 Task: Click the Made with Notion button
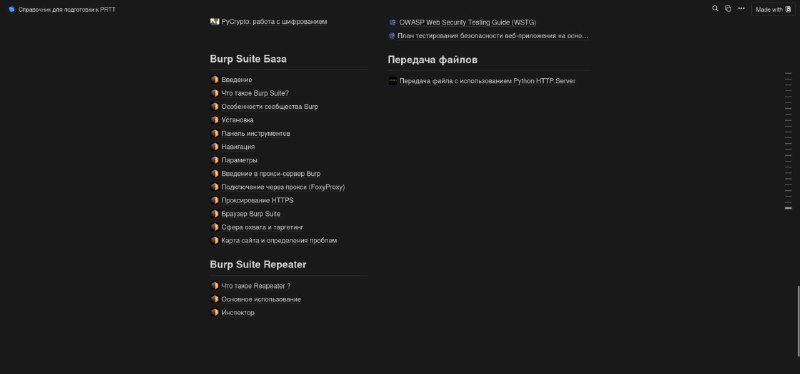click(x=773, y=9)
